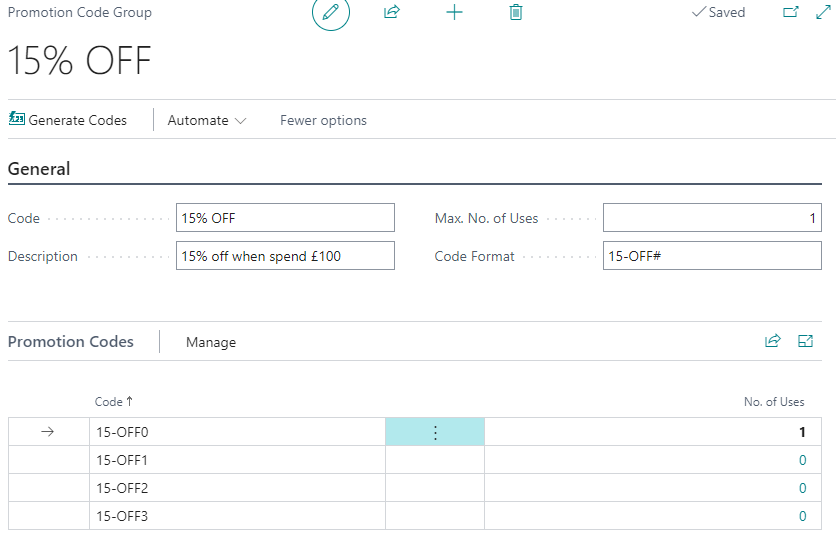The width and height of the screenshot is (836, 534).
Task: Click the Description input field
Action: point(285,256)
